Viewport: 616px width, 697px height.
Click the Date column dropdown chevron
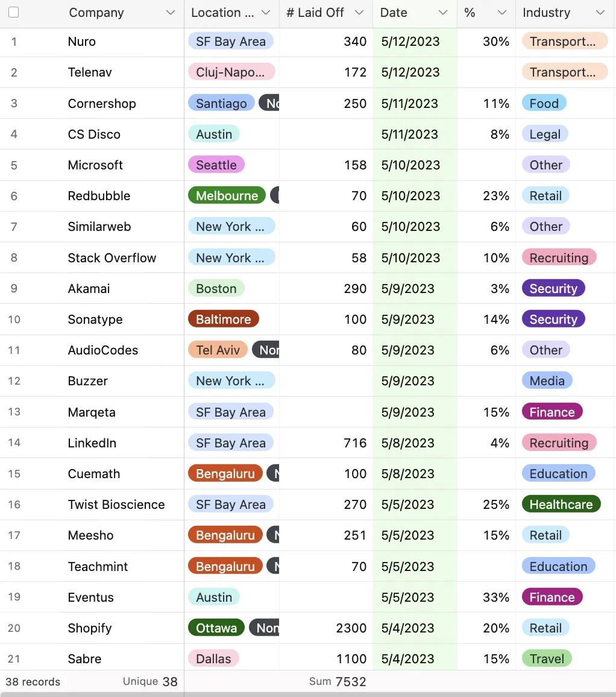443,13
